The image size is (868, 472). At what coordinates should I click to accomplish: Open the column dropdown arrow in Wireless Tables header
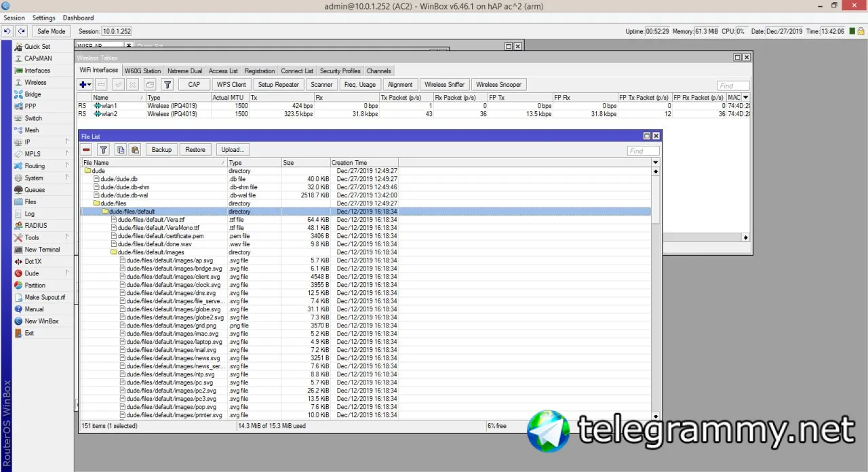[746, 98]
